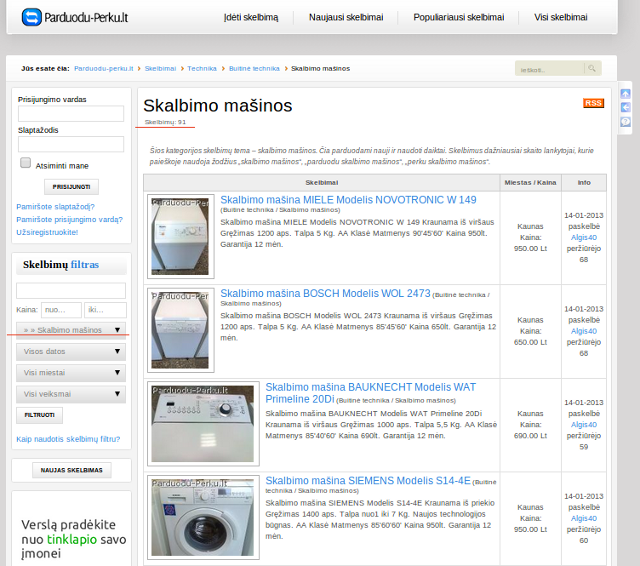Expand the 'Visi miestai' city dropdown
This screenshot has height=566, width=640.
pos(71,373)
